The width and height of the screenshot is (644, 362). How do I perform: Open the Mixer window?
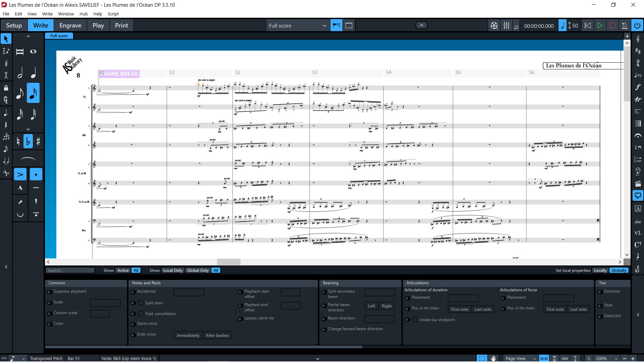point(506,25)
